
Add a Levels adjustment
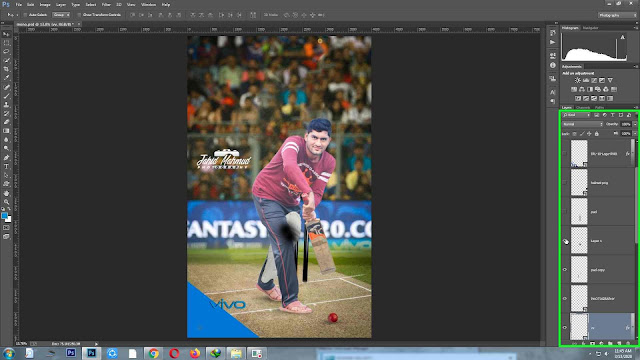(586, 80)
